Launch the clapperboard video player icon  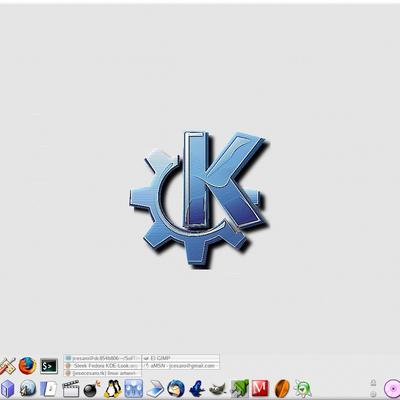[71, 389]
